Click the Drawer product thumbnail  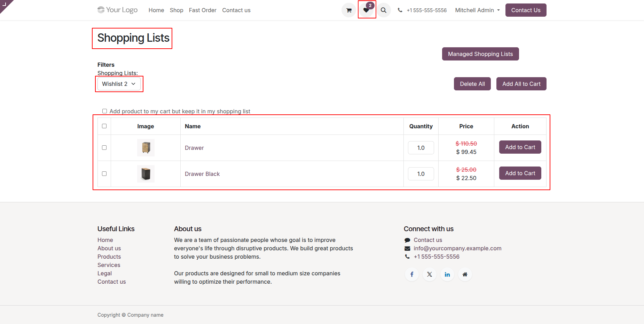click(x=146, y=148)
